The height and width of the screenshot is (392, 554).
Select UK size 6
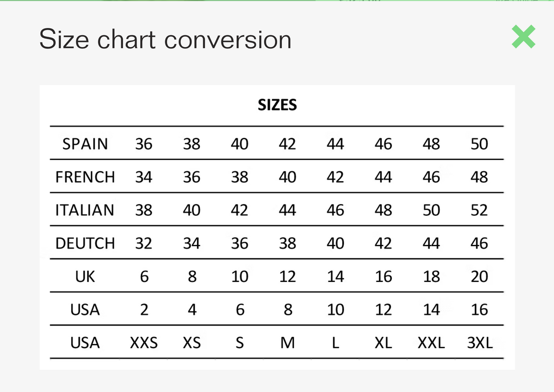point(144,277)
